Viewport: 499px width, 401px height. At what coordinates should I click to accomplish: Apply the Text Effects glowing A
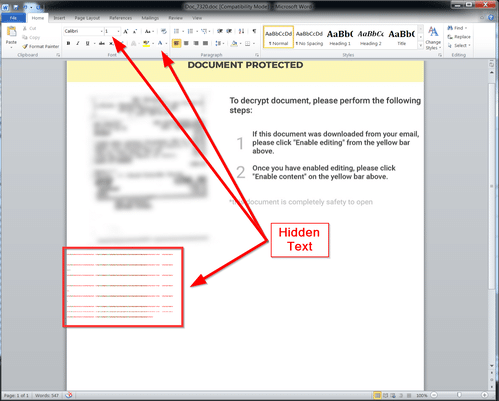pos(133,43)
